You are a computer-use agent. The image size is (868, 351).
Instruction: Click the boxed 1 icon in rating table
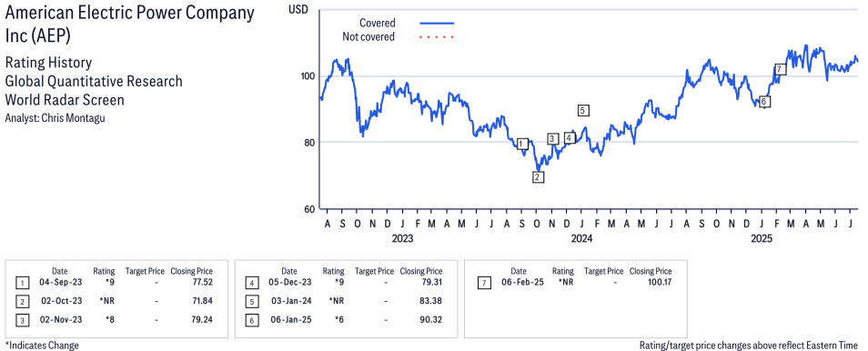click(22, 284)
